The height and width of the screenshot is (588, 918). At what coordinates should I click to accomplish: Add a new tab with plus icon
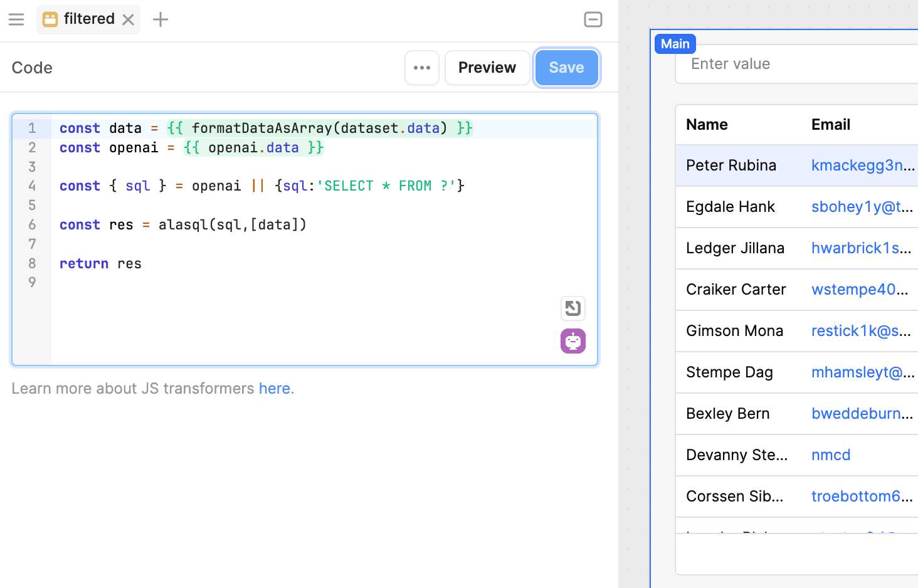pyautogui.click(x=161, y=19)
